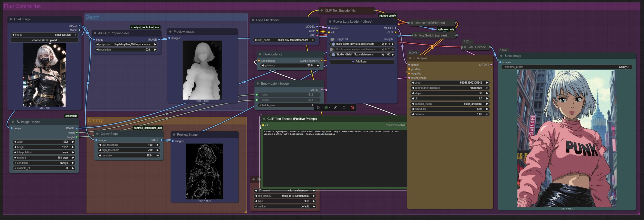This screenshot has width=644, height=220.
Task: Click the rgthree-comfy badge above Power Lora Loader
Action: click(x=387, y=16)
